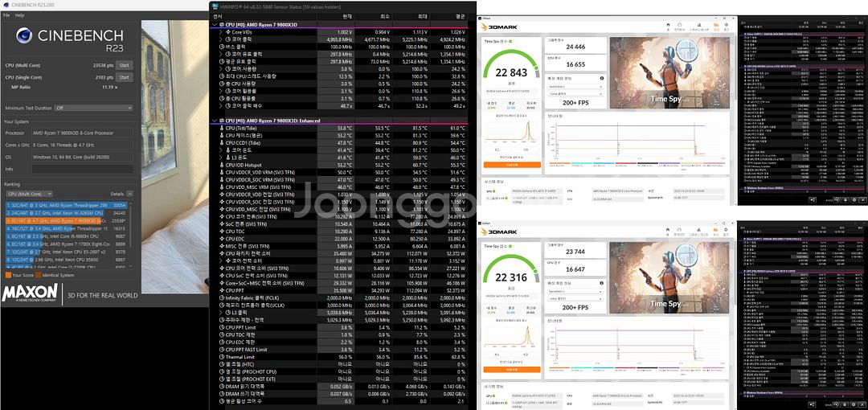Click the Time Spy thumbnail in the 22 316 window
868x410 pixels.
(x=670, y=277)
